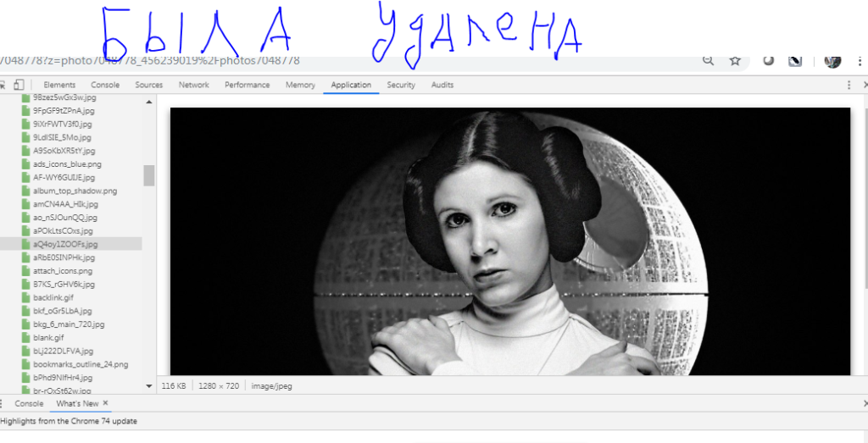Select file bPhd9NIfHr4.jpg

click(63, 378)
